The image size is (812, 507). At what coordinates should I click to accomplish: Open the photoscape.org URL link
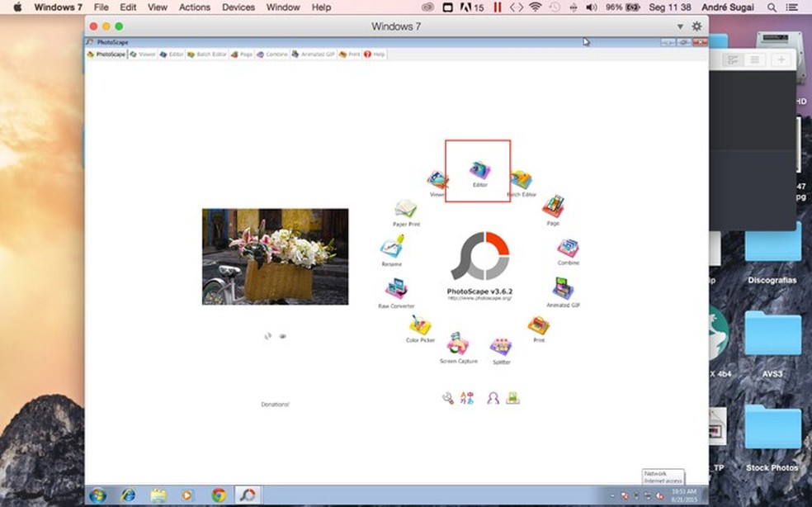coord(479,298)
